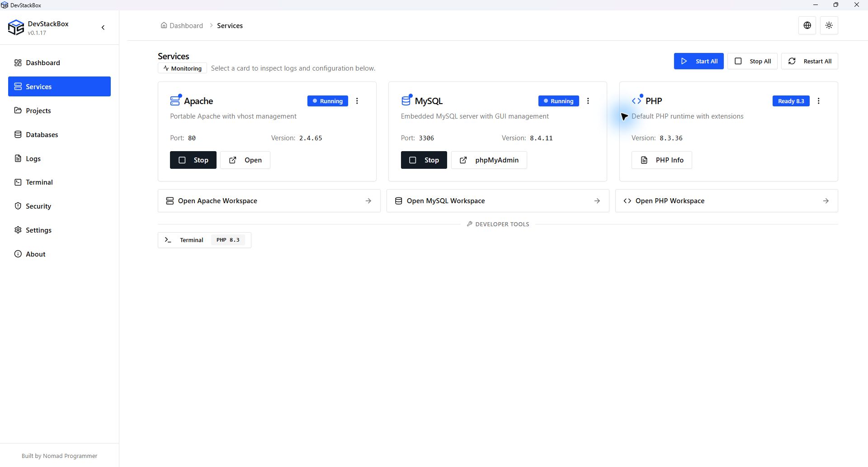Open MySQL Workspace row

tap(498, 201)
